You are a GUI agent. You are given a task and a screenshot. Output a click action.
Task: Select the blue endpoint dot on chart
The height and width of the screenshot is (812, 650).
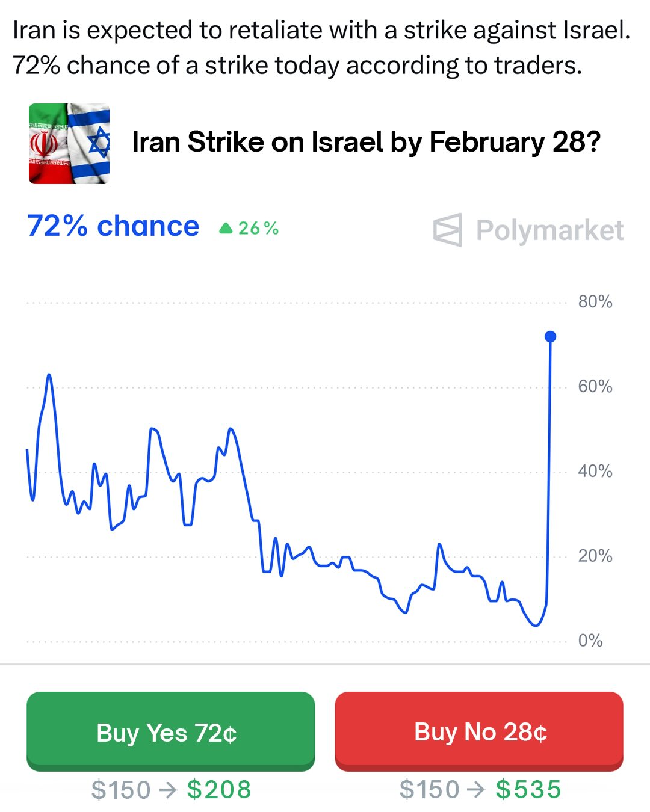pyautogui.click(x=550, y=337)
